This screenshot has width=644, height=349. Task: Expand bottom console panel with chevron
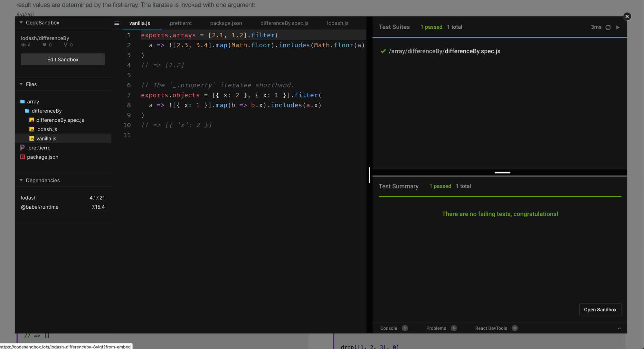pyautogui.click(x=619, y=328)
